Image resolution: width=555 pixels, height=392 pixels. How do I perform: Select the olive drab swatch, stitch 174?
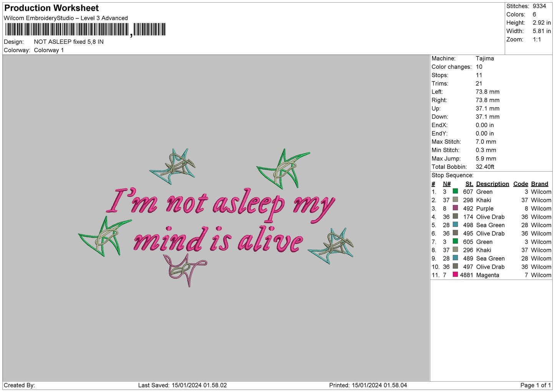point(455,217)
